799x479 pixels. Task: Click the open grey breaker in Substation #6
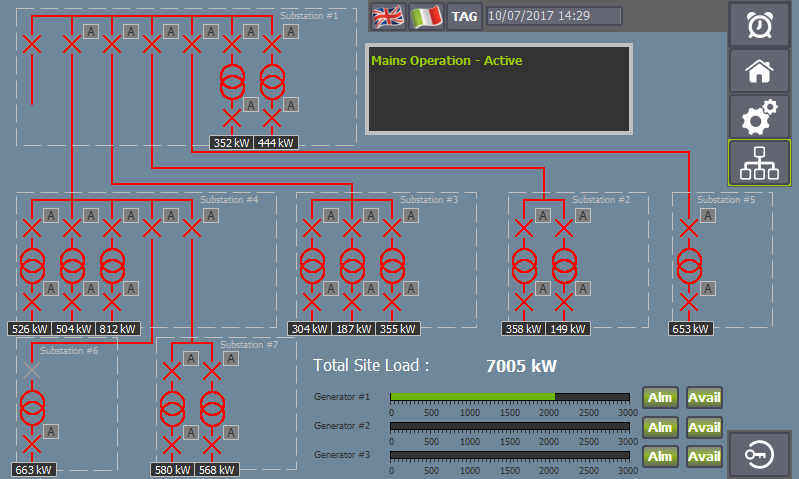pos(32,370)
